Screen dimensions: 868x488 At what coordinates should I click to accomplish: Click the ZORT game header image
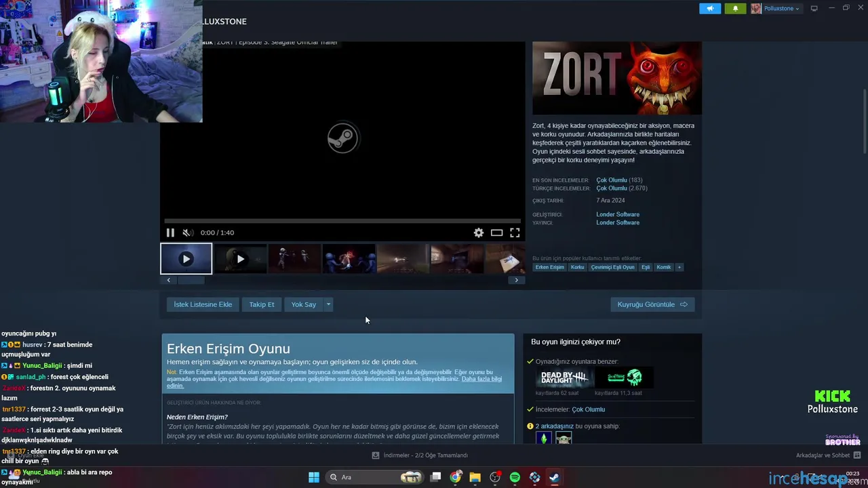click(617, 78)
